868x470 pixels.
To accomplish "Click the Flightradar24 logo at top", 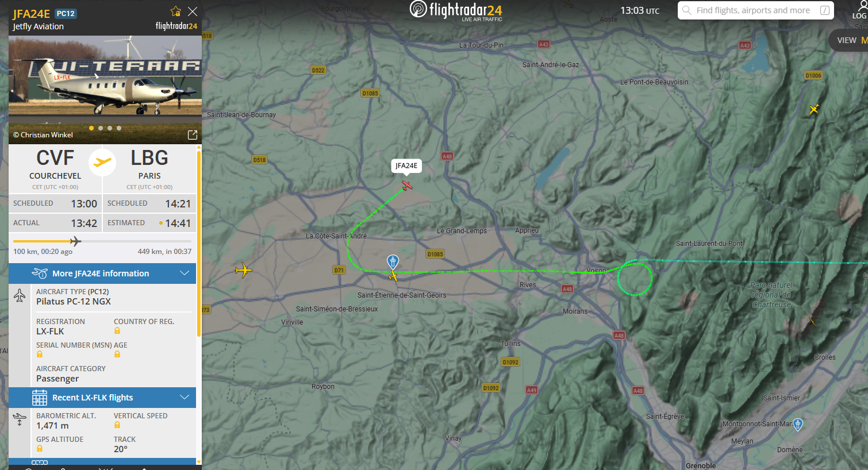I will pyautogui.click(x=456, y=10).
